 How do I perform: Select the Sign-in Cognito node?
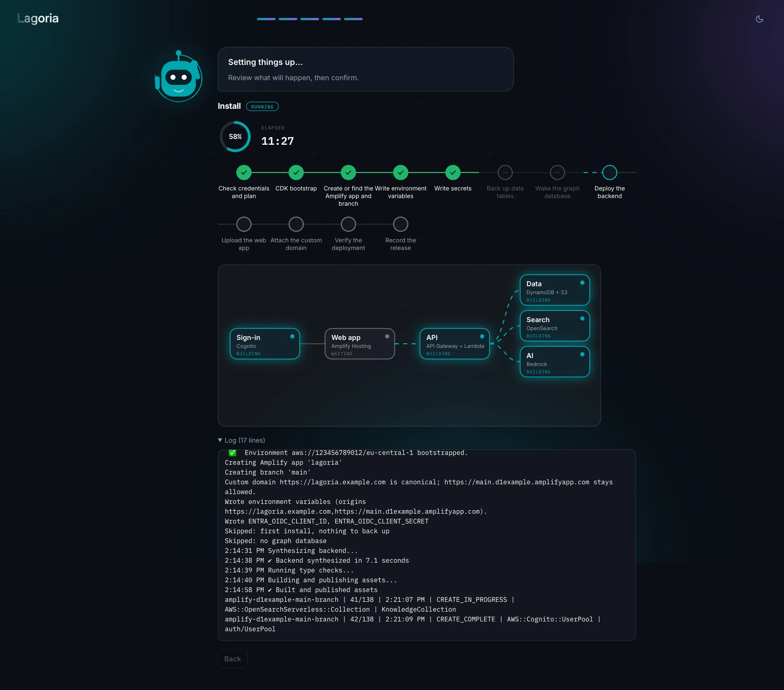pyautogui.click(x=265, y=344)
